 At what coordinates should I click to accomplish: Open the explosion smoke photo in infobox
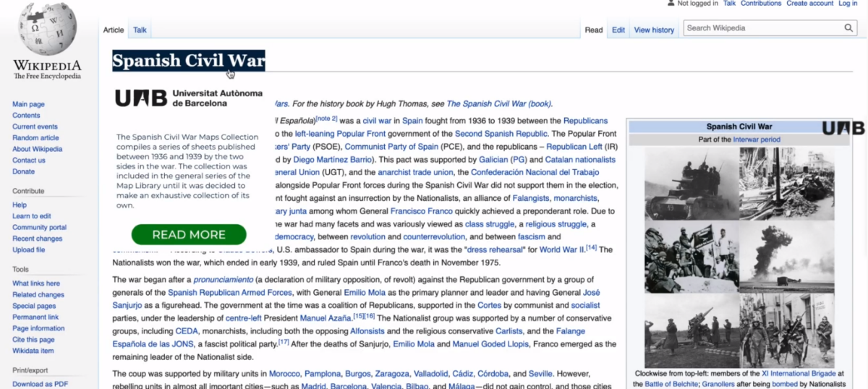click(786, 257)
